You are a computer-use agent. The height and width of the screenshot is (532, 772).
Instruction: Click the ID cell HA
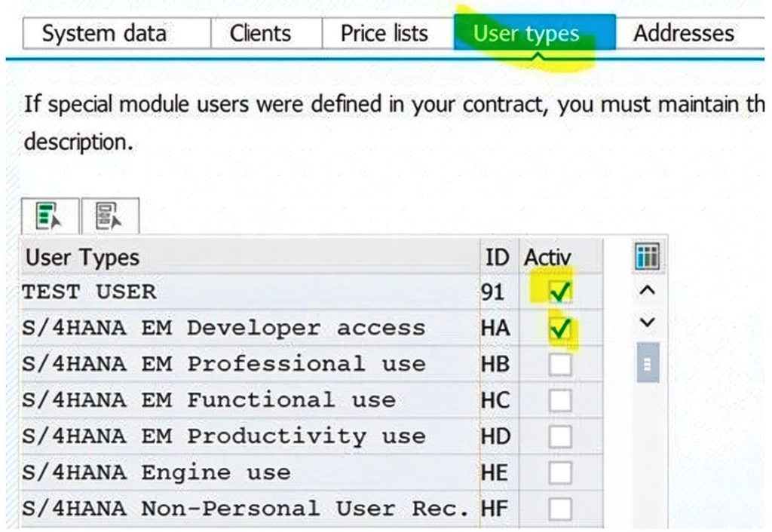click(x=499, y=329)
